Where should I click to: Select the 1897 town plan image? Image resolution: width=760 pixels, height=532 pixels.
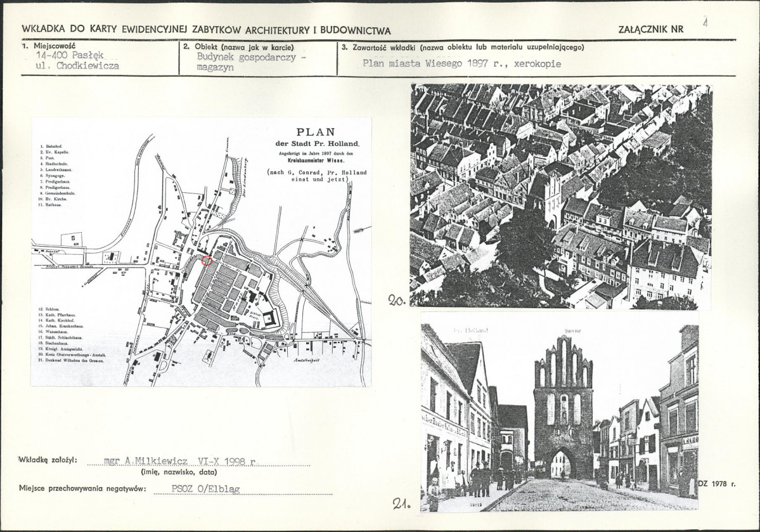pos(201,252)
